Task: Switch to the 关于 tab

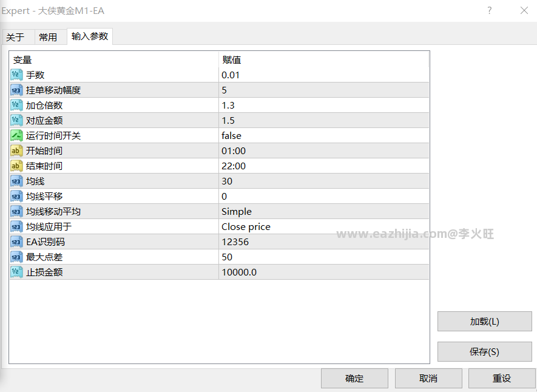Action: click(15, 37)
